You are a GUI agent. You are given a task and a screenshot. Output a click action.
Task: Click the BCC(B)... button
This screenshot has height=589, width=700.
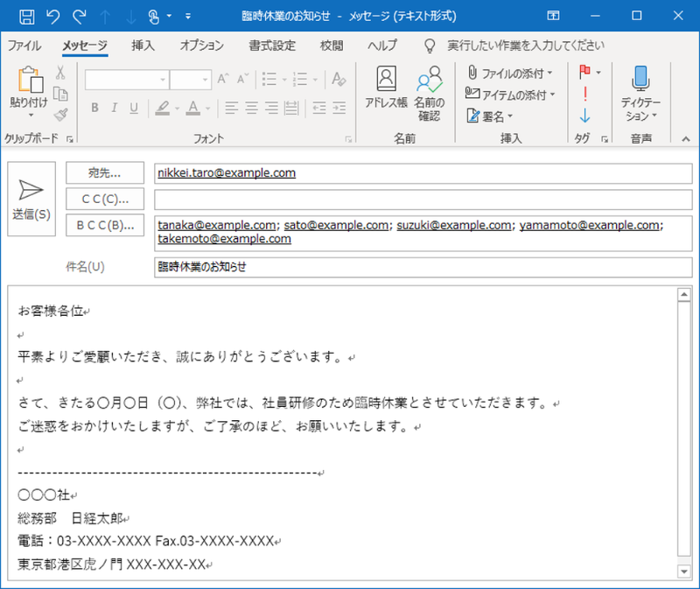105,225
